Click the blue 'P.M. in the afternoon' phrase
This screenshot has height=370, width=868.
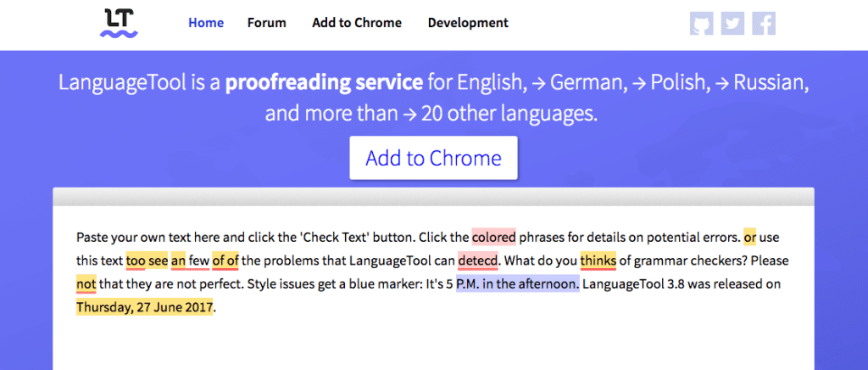[518, 284]
